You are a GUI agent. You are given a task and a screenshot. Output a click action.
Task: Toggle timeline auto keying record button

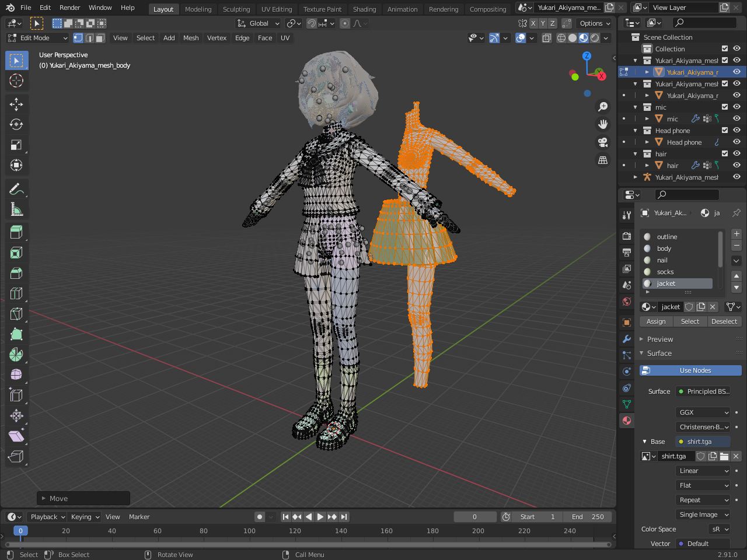click(260, 517)
